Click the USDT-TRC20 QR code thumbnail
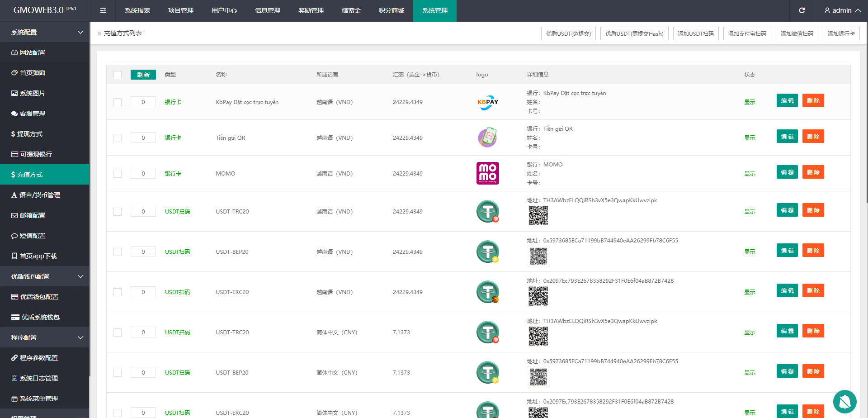 [x=538, y=216]
